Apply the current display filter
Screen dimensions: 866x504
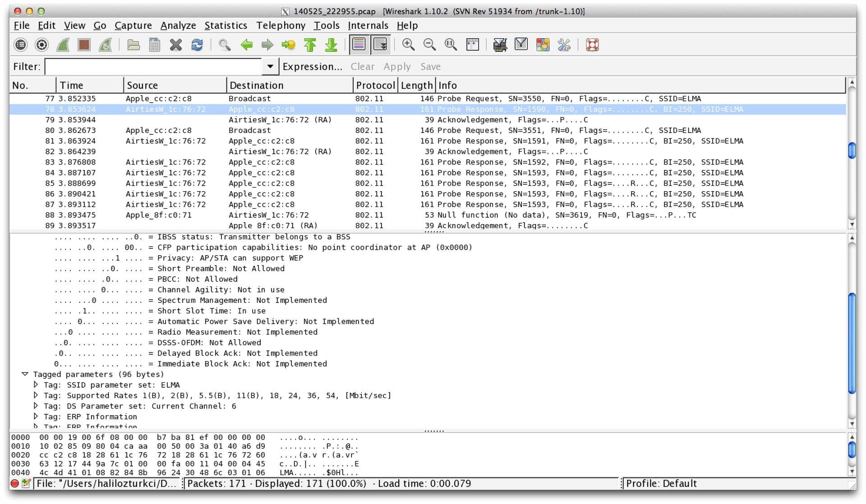pyautogui.click(x=397, y=66)
